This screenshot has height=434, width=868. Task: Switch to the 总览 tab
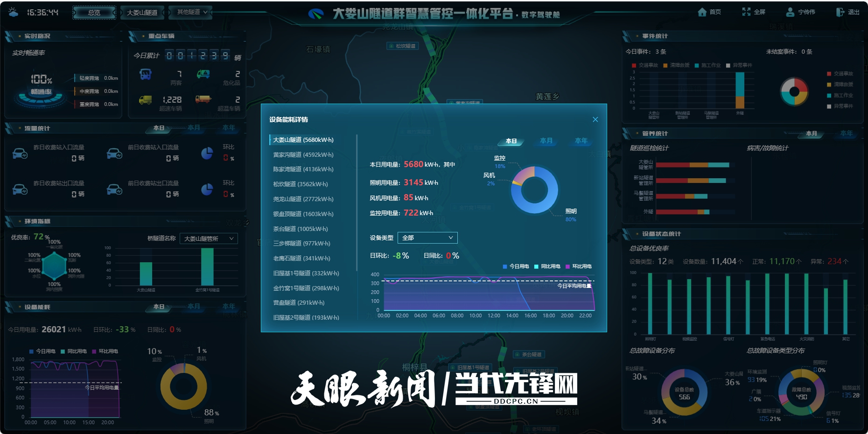click(x=94, y=13)
